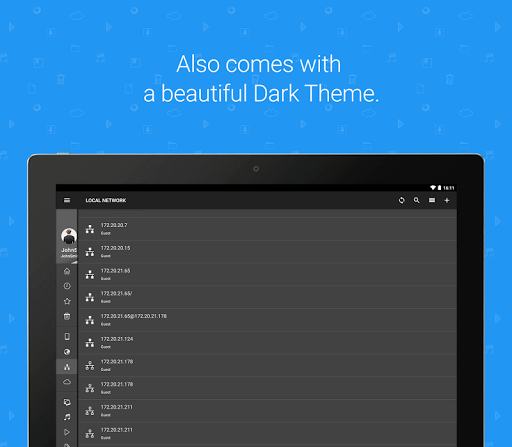This screenshot has width=512, height=447.
Task: Go to Home in sidebar
Action: [x=67, y=271]
